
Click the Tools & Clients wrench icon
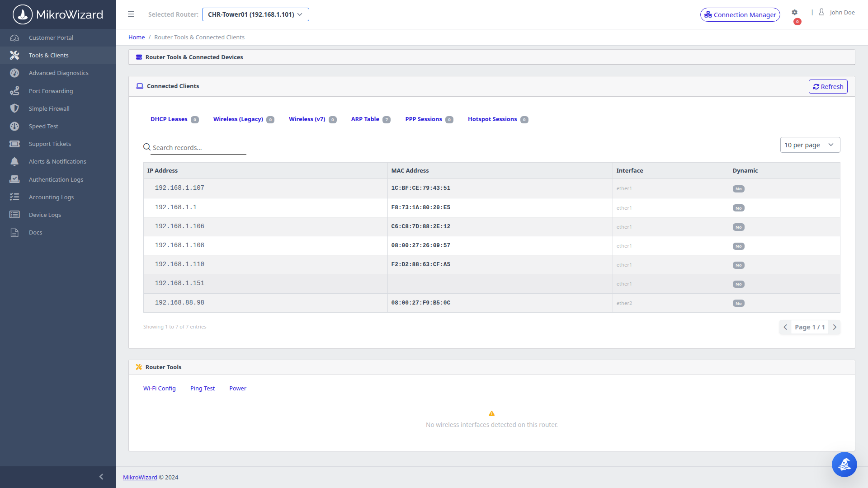click(14, 56)
